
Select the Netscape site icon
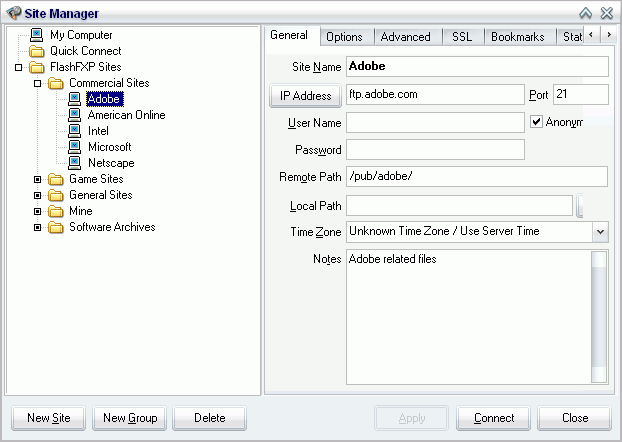pyautogui.click(x=75, y=163)
